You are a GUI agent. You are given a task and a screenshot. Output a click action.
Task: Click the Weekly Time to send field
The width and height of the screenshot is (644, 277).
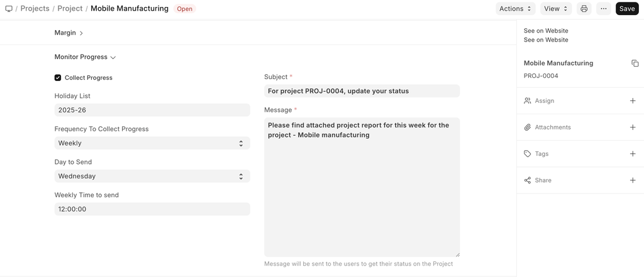pos(152,209)
